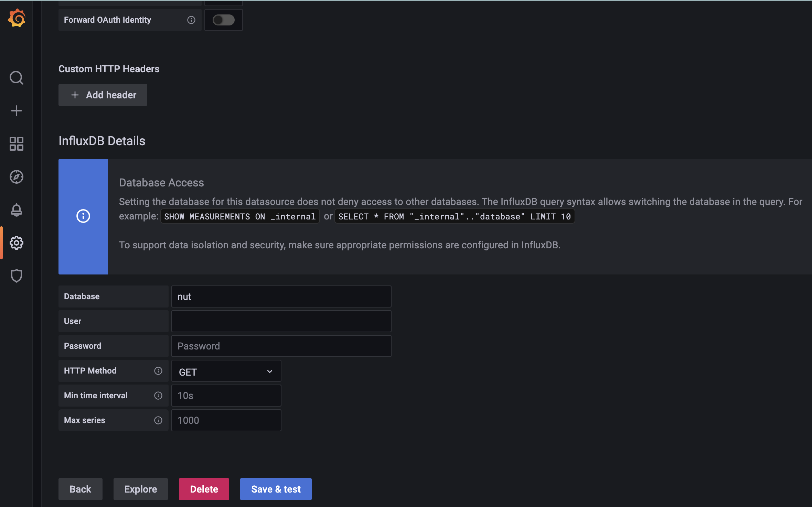The width and height of the screenshot is (812, 507).
Task: Enable the Forward OAuth Identity switch
Action: point(224,20)
